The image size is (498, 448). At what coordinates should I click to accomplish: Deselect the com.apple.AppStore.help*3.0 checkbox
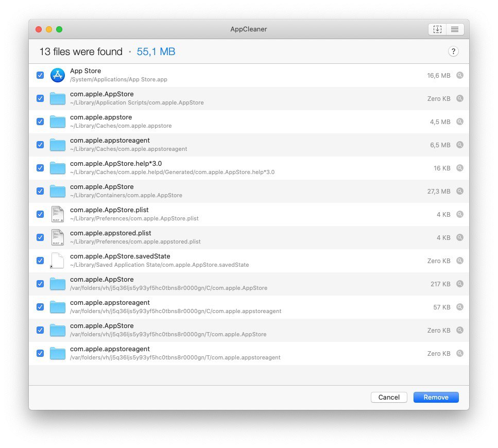click(x=40, y=168)
